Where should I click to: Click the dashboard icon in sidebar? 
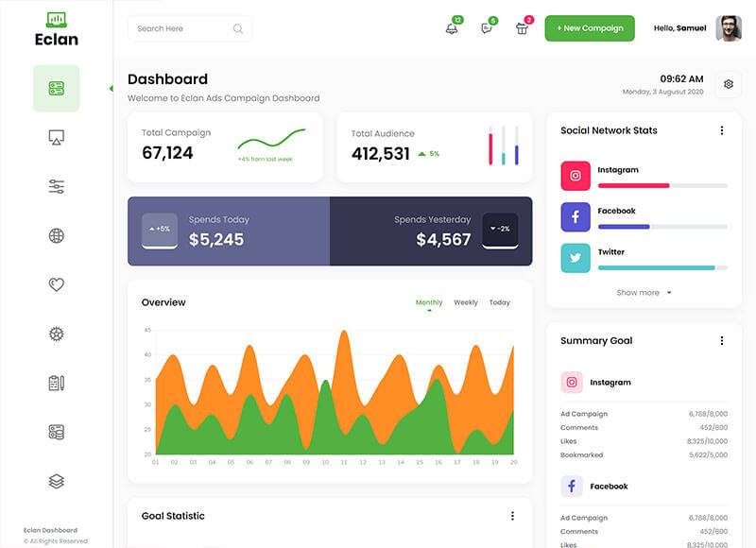click(56, 89)
